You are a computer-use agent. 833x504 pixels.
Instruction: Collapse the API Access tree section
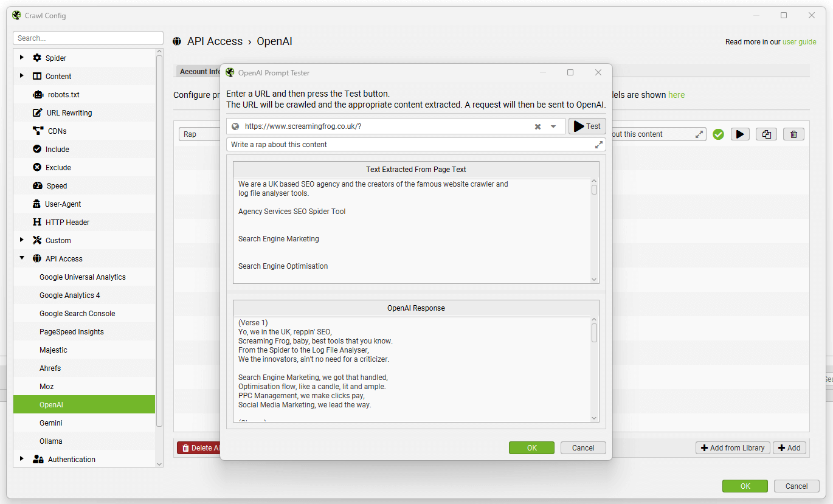(22, 258)
